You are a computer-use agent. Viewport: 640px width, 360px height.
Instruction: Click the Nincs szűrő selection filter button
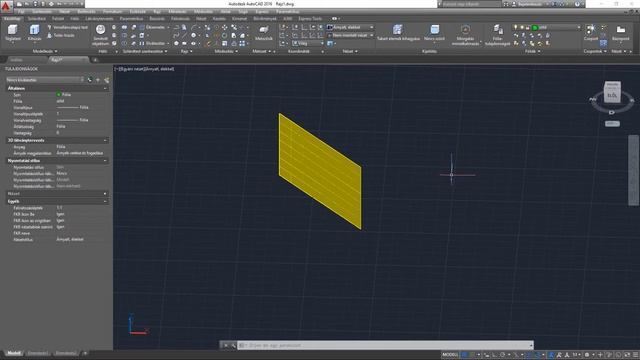(x=434, y=33)
